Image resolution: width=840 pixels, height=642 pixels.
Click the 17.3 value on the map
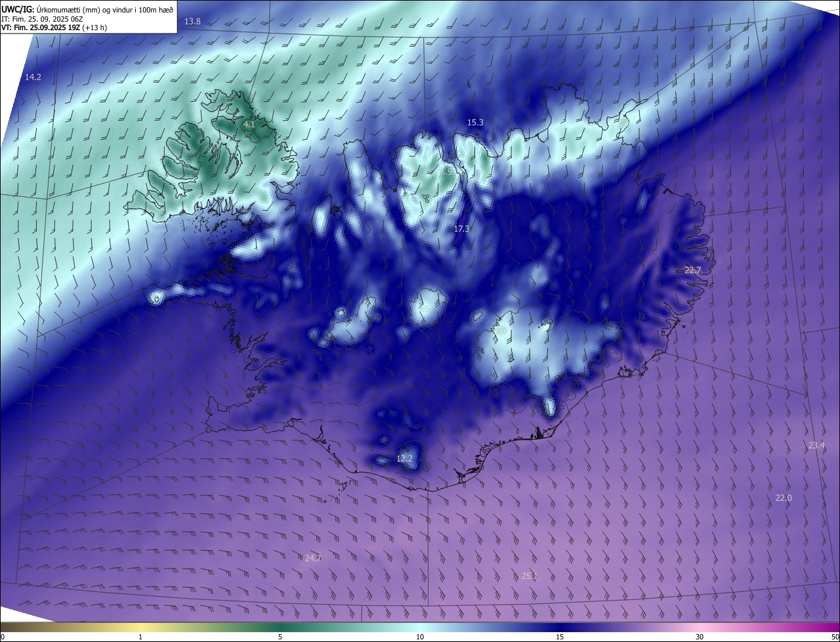461,229
